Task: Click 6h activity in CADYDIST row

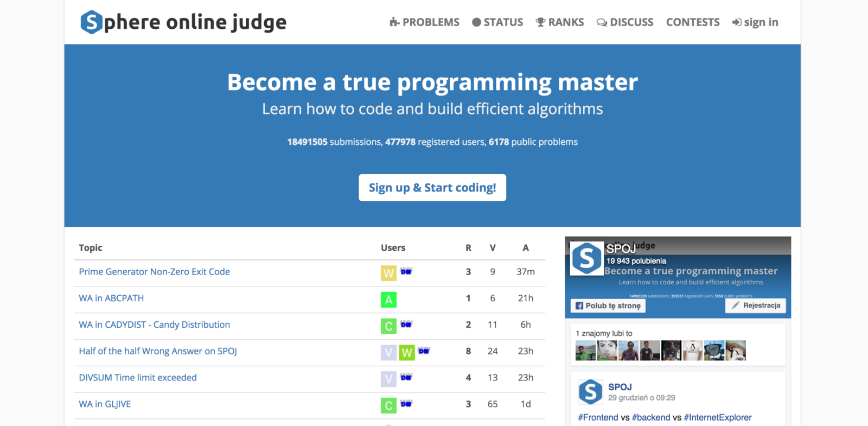Action: tap(526, 325)
